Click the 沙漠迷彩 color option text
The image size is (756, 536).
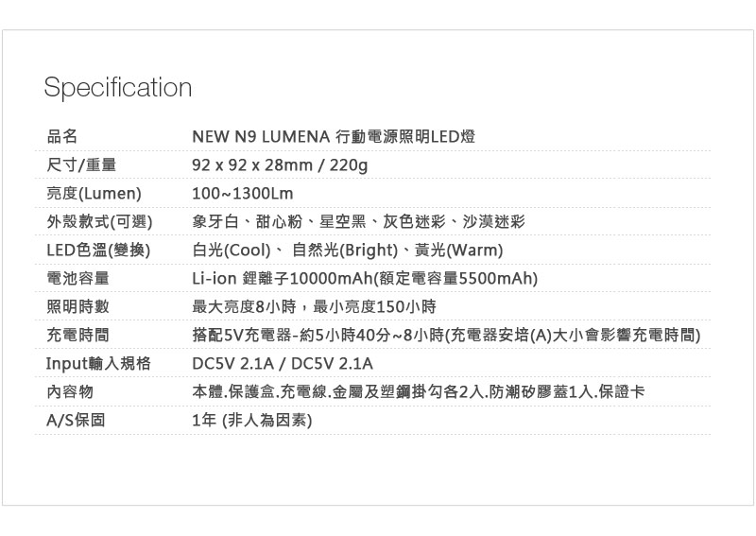pyautogui.click(x=493, y=222)
